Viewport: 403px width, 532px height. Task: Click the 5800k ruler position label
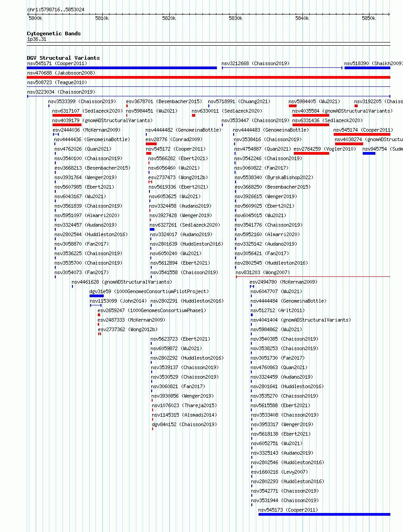[x=35, y=18]
